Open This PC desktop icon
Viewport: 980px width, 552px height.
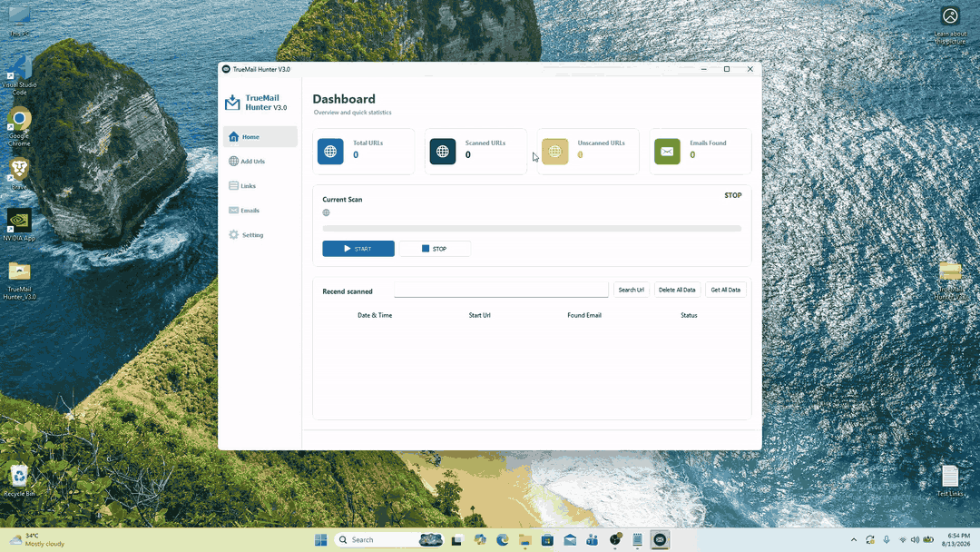tap(19, 21)
